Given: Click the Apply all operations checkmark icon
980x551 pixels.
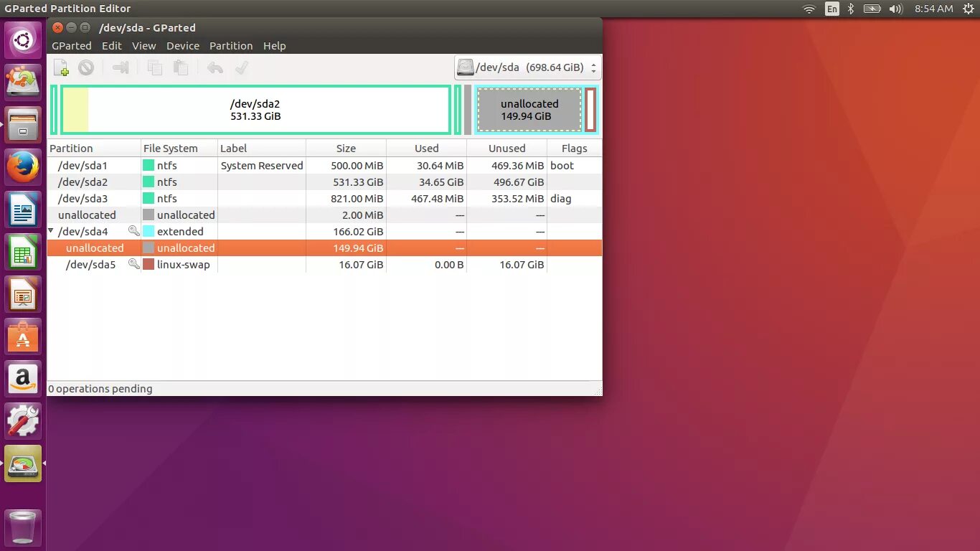Looking at the screenshot, I should pos(242,68).
